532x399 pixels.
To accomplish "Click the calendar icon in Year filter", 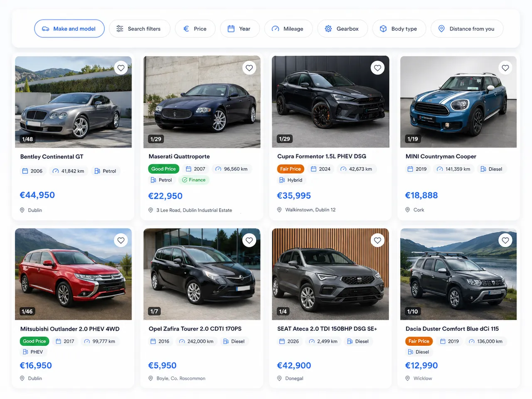I will click(231, 29).
